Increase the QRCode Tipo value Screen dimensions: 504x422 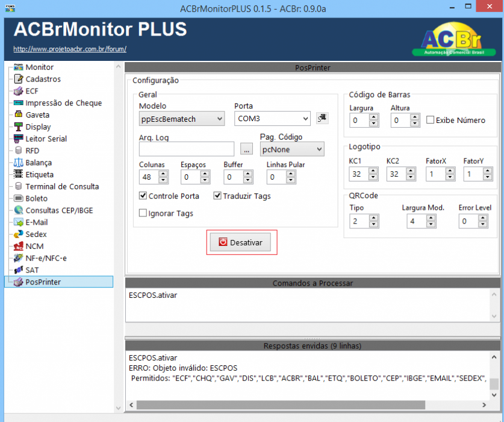point(373,218)
